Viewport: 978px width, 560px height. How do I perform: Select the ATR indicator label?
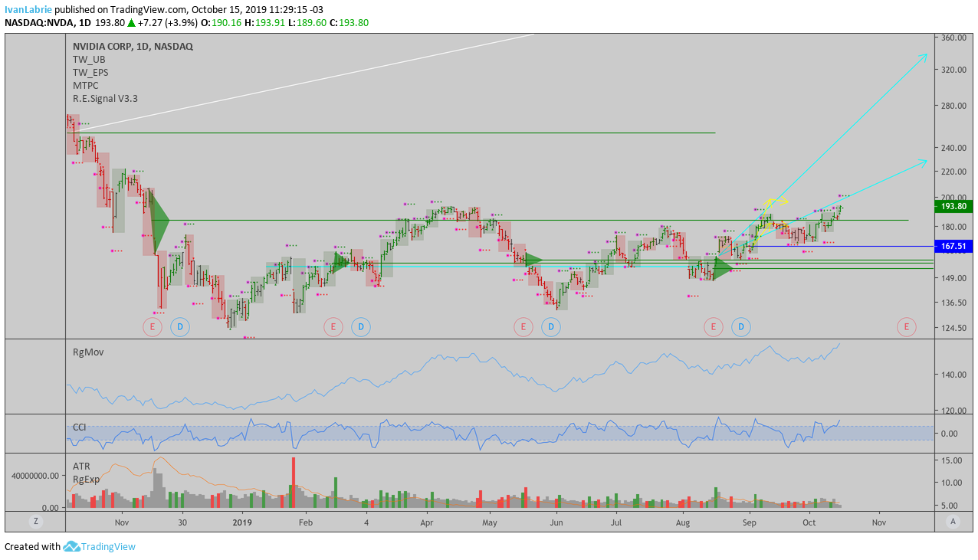pos(81,466)
